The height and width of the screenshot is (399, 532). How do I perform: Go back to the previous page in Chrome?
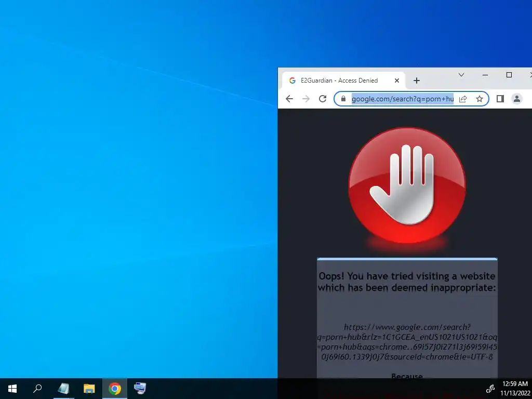[289, 99]
